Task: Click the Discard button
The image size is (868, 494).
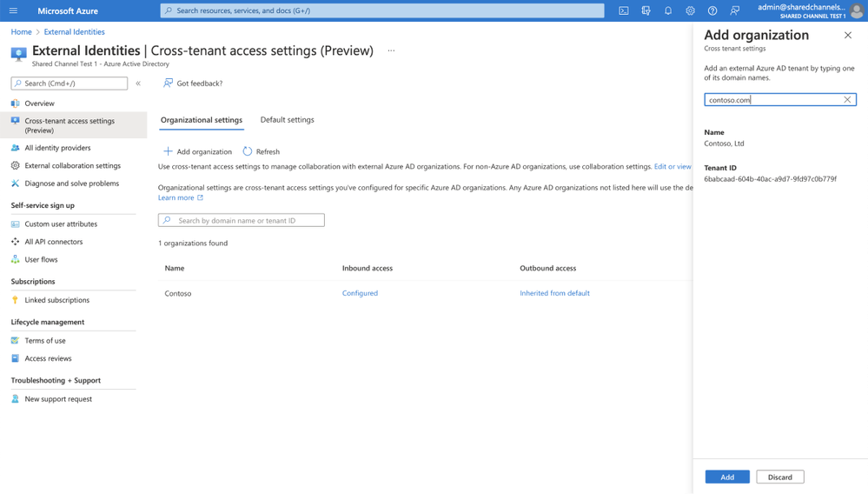Action: click(x=780, y=477)
